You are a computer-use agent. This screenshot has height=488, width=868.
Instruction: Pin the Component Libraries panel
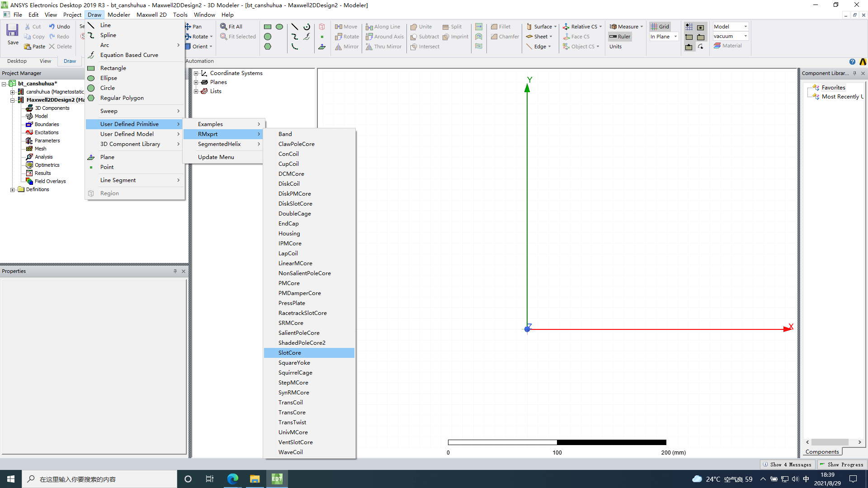pos(854,73)
